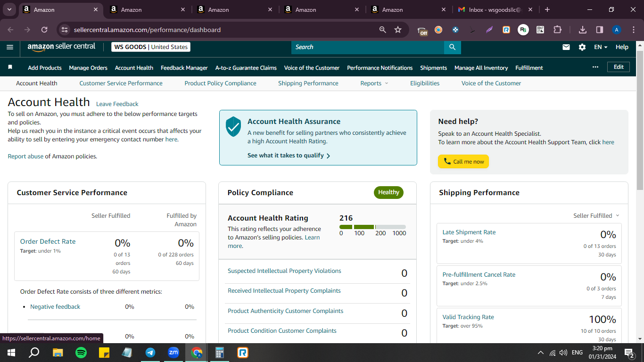Open a new Chrome tab with plus icon
The image size is (644, 362).
pos(547,9)
